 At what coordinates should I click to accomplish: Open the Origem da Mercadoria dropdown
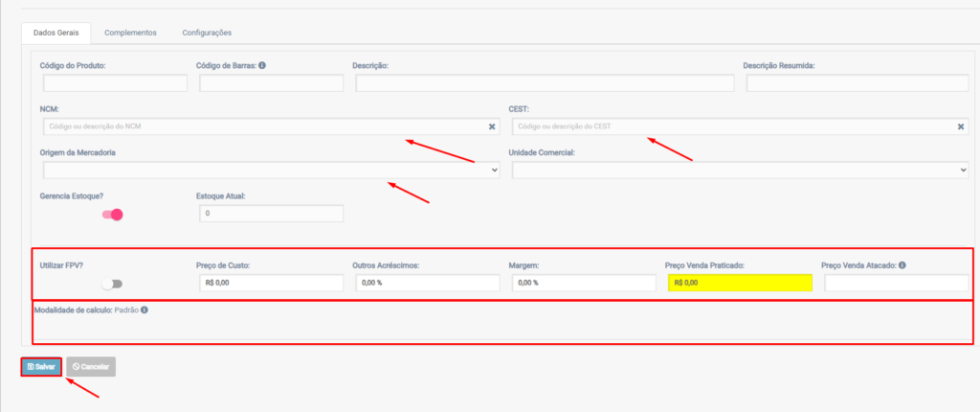pyautogui.click(x=271, y=170)
